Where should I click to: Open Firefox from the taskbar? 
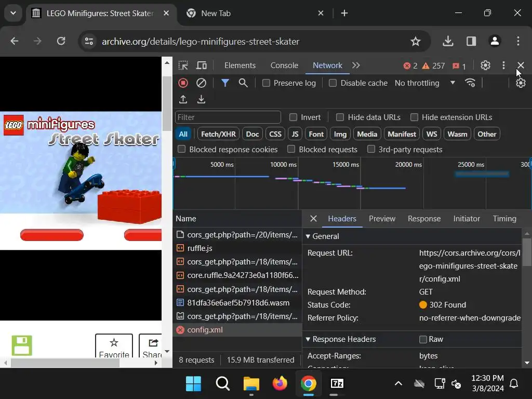click(280, 384)
